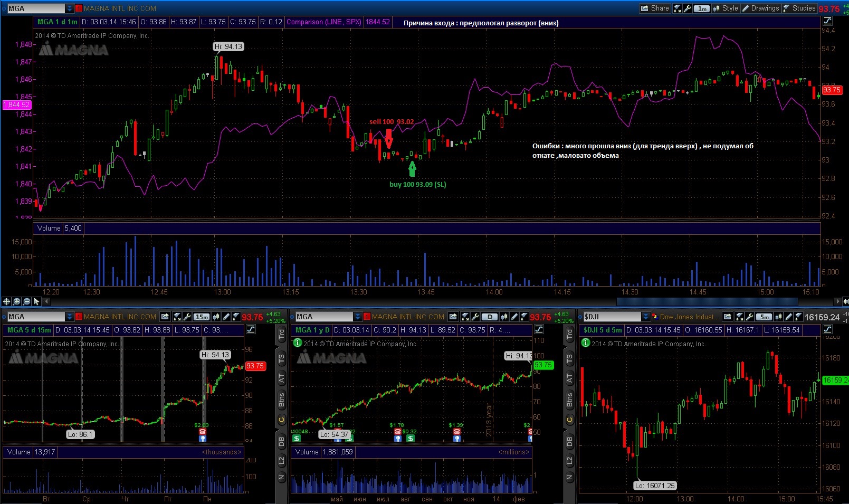This screenshot has width=849, height=504.
Task: Open studies flask icon in daily chart
Action: 524,317
